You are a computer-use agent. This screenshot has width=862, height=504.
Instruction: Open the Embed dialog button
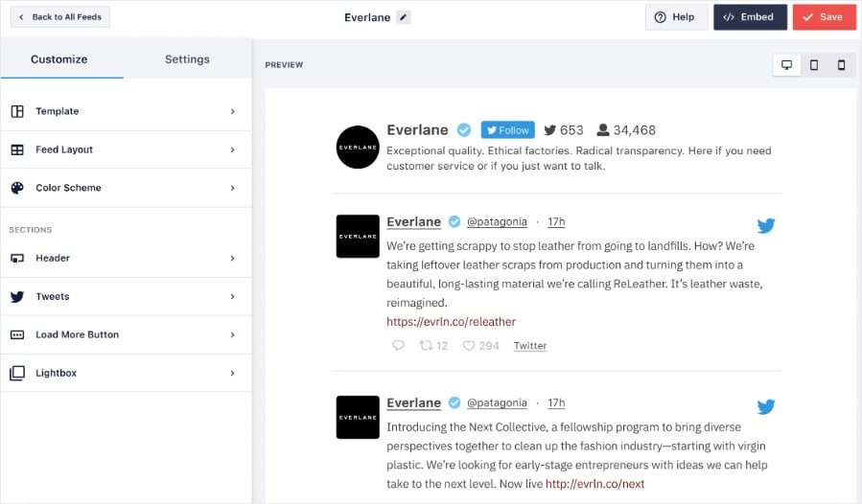click(750, 17)
